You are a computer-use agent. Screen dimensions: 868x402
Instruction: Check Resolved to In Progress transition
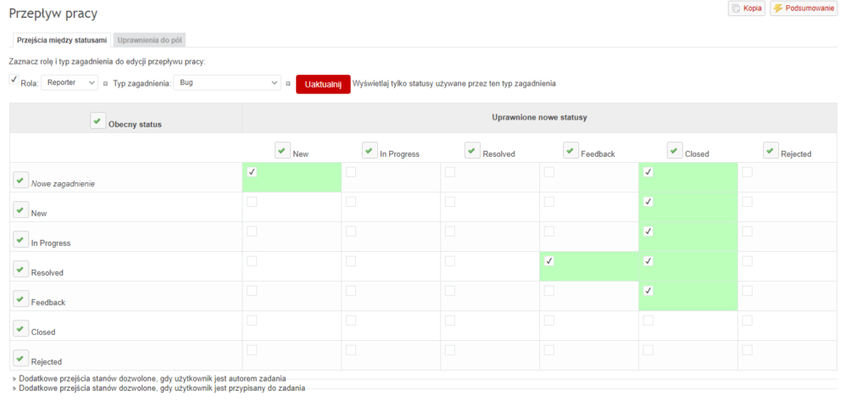point(351,261)
